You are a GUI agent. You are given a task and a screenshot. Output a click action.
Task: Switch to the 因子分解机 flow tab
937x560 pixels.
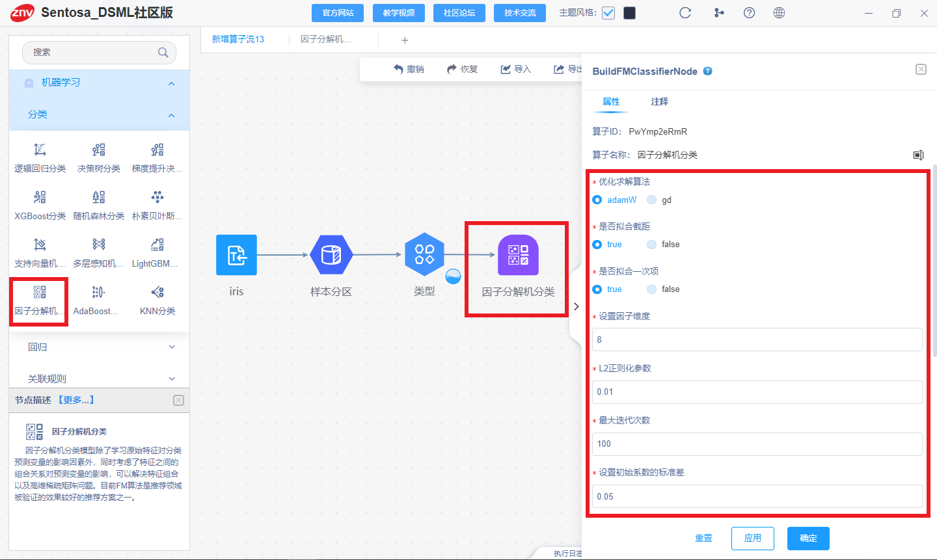325,39
